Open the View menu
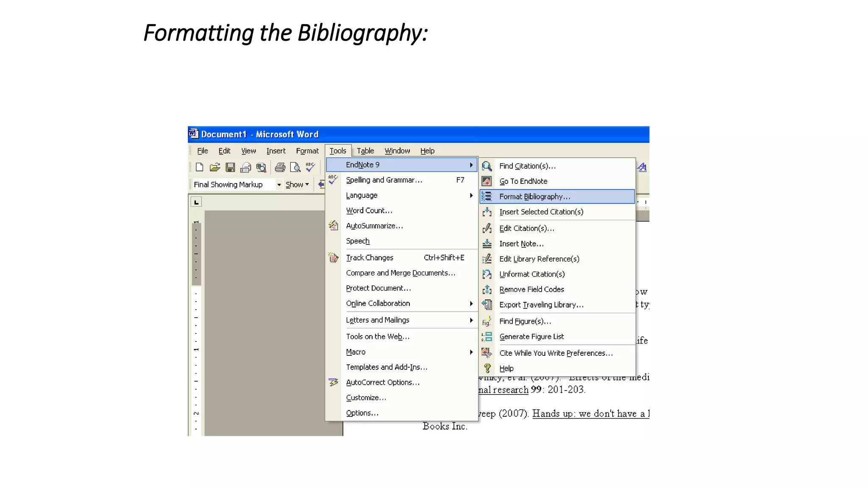868x488 pixels. click(248, 151)
